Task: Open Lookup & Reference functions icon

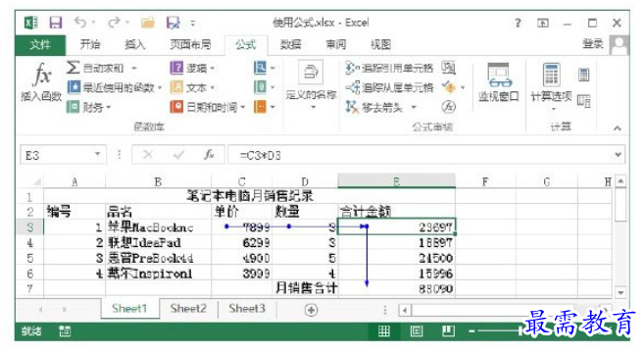Action: coord(260,68)
